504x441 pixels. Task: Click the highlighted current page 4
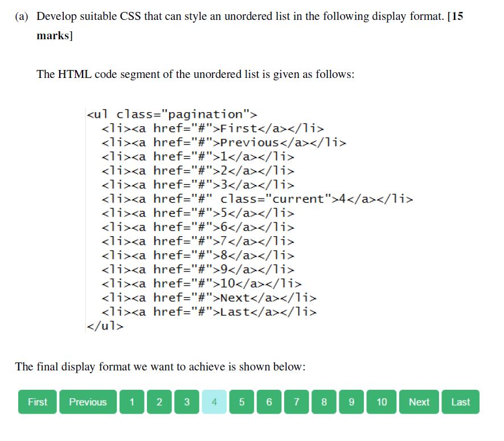click(214, 402)
